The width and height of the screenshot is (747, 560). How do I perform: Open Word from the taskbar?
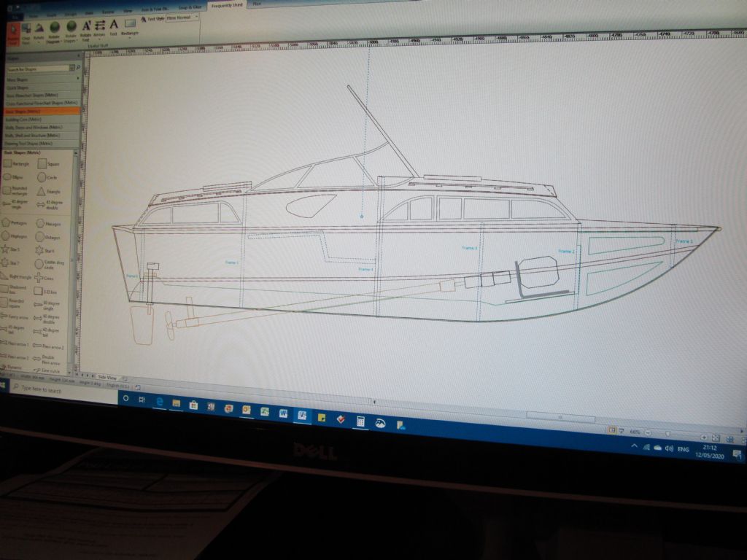pyautogui.click(x=283, y=413)
